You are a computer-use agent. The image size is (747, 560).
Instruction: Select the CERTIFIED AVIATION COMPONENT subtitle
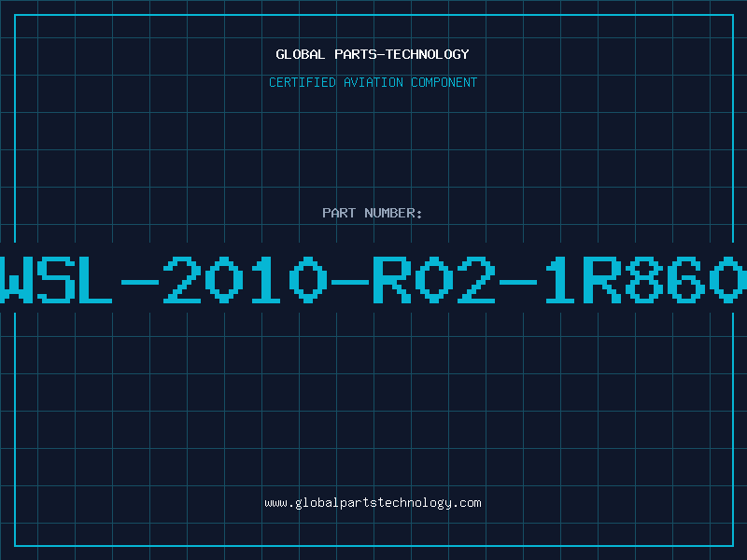pos(373,82)
